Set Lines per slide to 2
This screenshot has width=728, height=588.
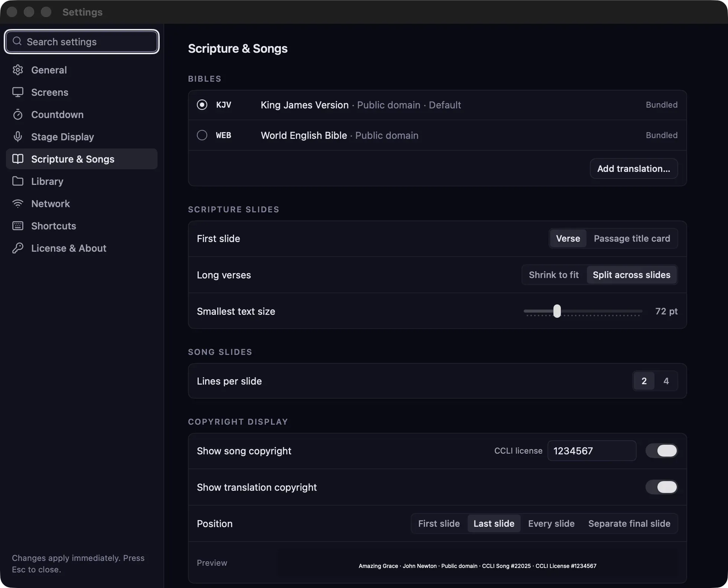point(644,381)
